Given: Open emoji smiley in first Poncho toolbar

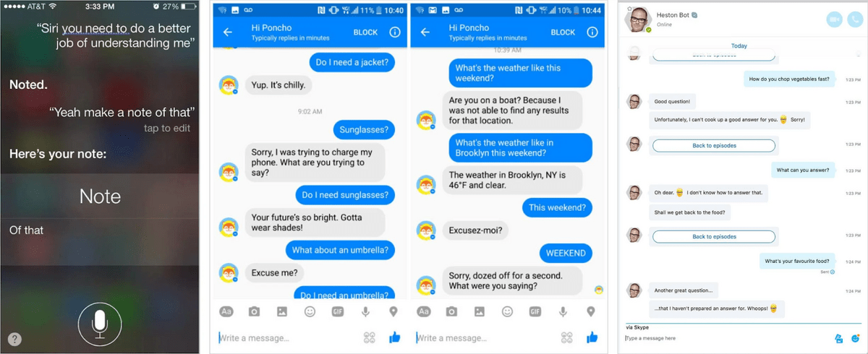Looking at the screenshot, I should click(x=310, y=312).
